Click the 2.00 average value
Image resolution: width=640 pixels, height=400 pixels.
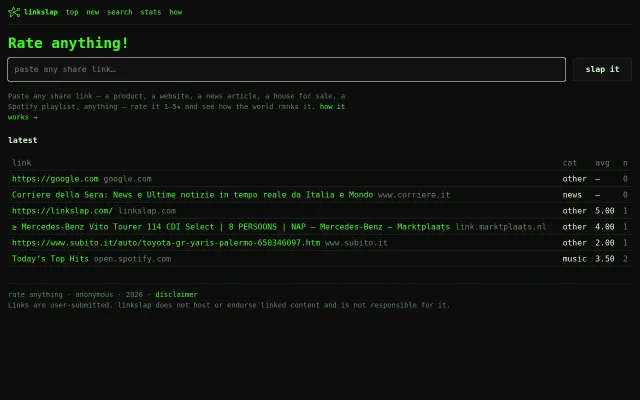604,243
